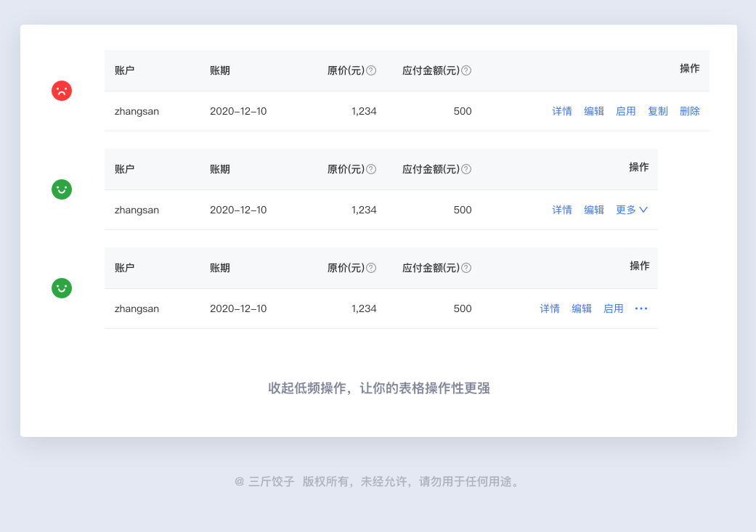Select the 1,234 value in the third table
This screenshot has width=756, height=532.
tap(364, 309)
